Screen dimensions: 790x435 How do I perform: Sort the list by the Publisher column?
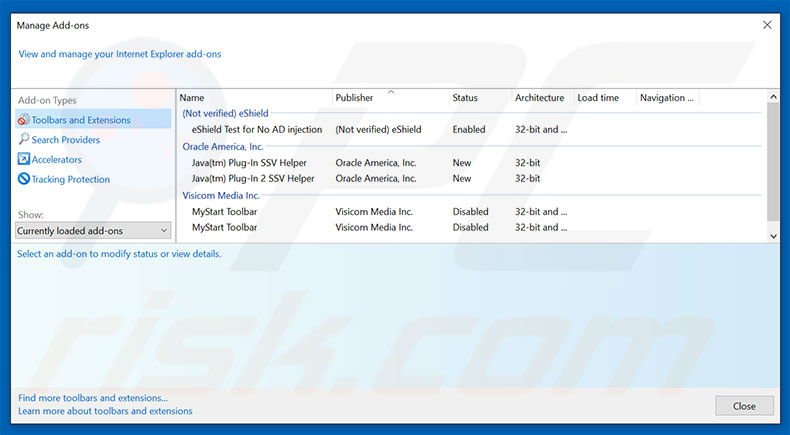(390, 98)
